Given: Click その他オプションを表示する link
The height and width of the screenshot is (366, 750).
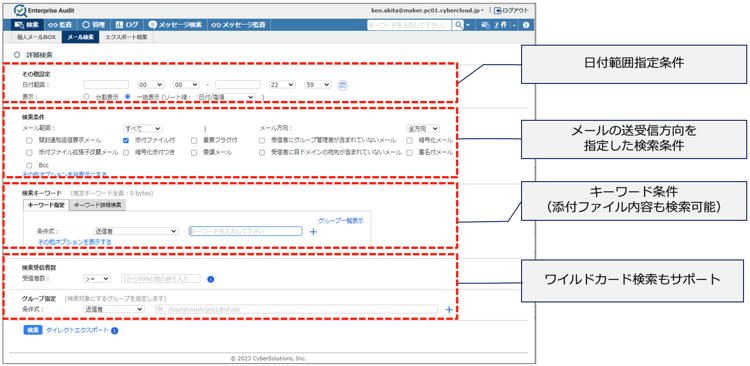Looking at the screenshot, I should pos(75,242).
